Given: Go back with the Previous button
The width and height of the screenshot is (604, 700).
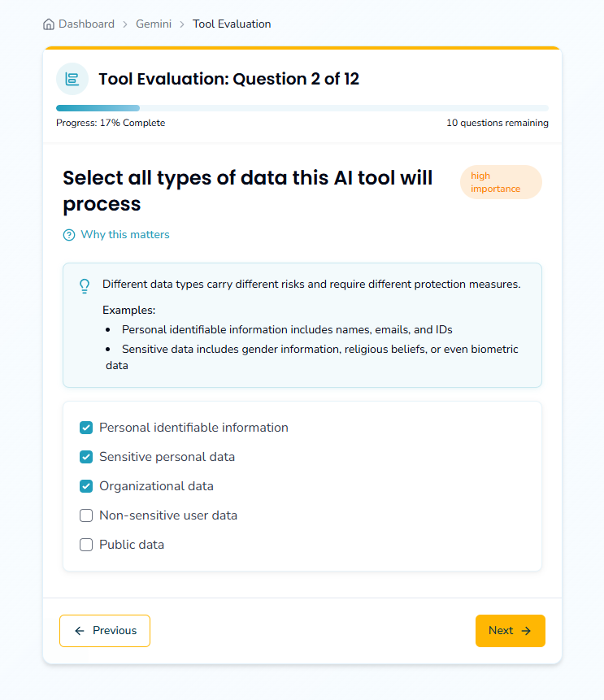Looking at the screenshot, I should click(x=105, y=631).
